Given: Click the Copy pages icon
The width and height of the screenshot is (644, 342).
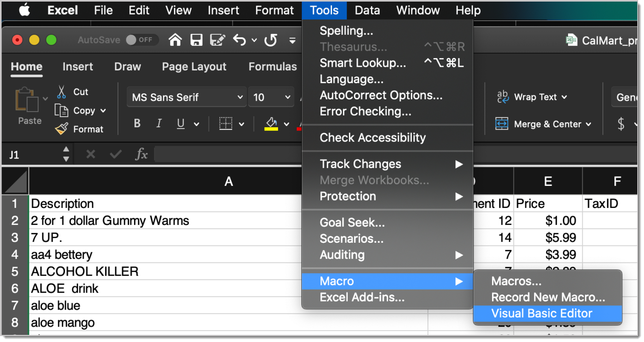Looking at the screenshot, I should click(61, 111).
